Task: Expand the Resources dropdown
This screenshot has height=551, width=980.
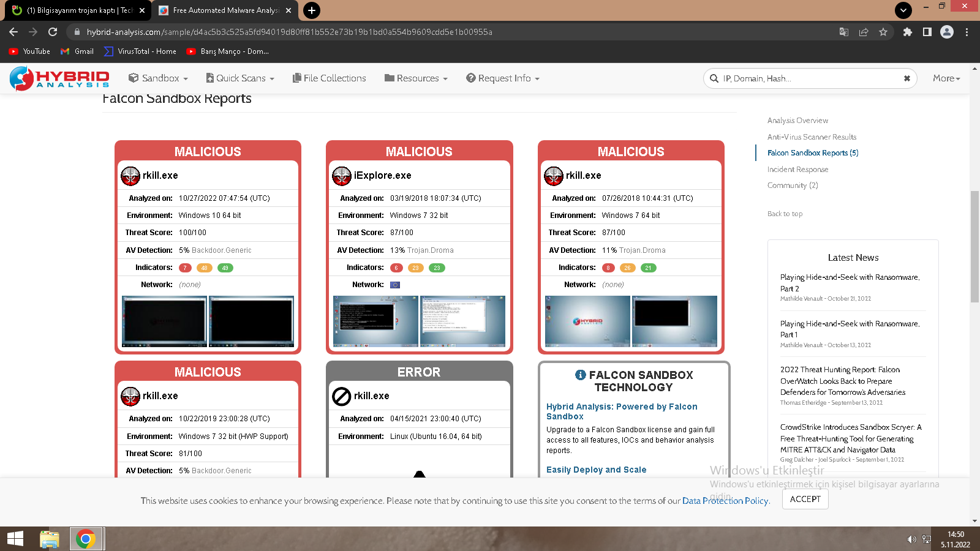Action: (416, 78)
